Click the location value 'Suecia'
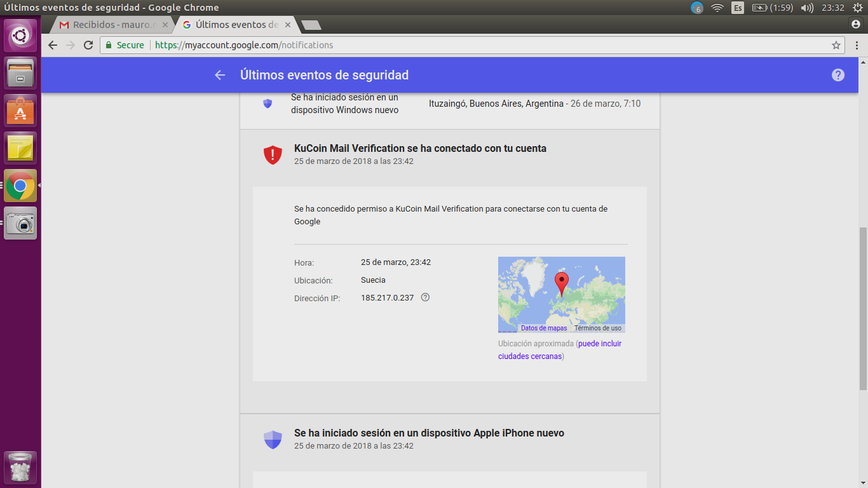Screen dimensions: 868x488 [x=373, y=280]
